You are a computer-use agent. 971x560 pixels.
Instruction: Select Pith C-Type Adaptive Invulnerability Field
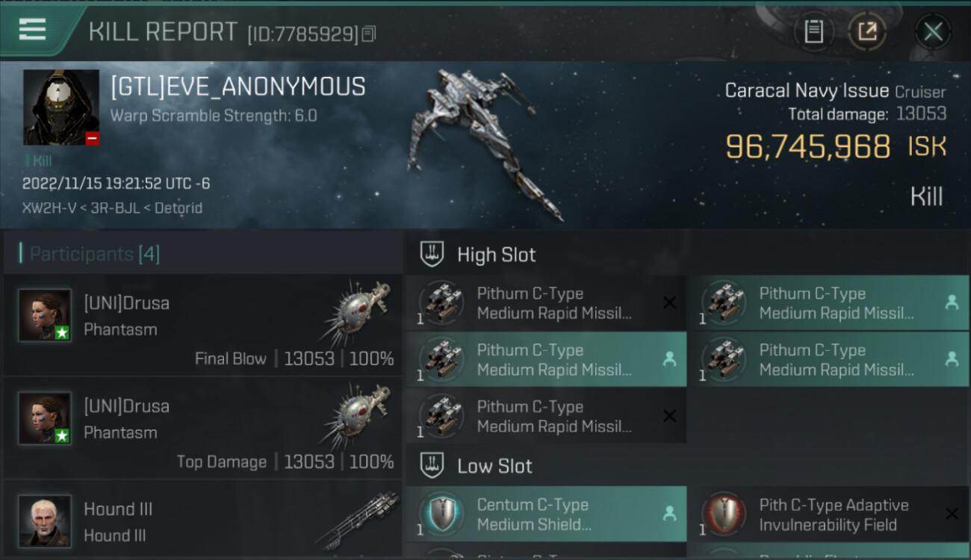point(828,514)
